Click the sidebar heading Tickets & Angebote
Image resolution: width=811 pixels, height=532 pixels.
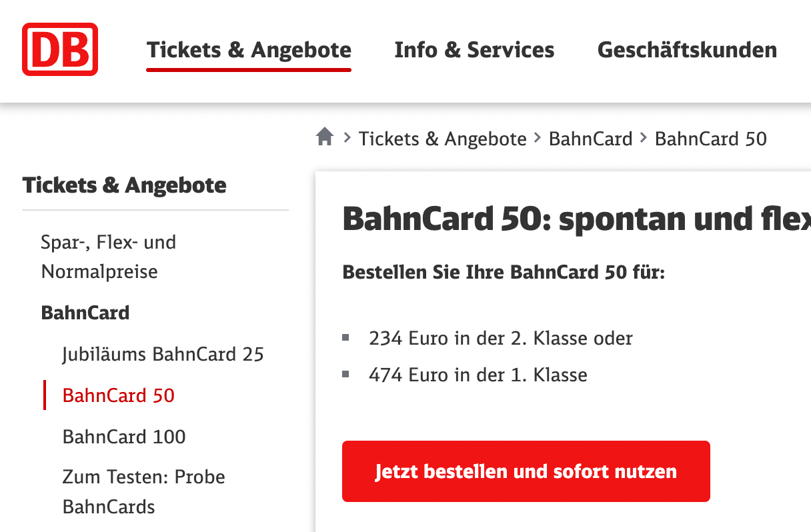[x=124, y=185]
